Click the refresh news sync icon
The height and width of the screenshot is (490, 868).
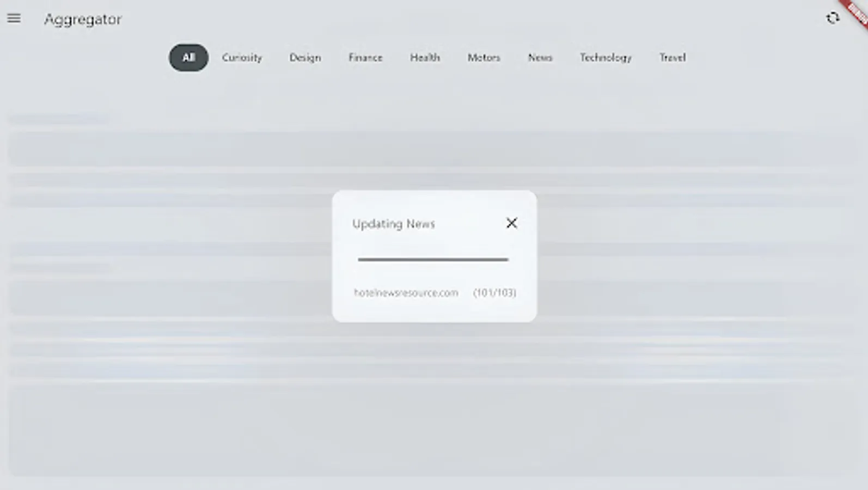(x=833, y=18)
